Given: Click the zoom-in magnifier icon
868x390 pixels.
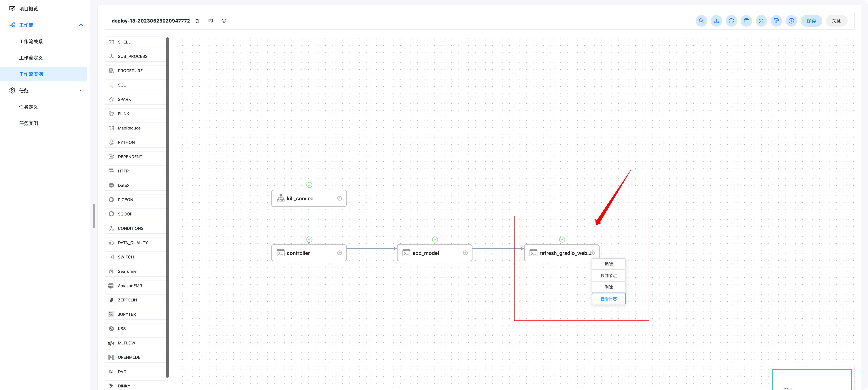Looking at the screenshot, I should click(702, 20).
